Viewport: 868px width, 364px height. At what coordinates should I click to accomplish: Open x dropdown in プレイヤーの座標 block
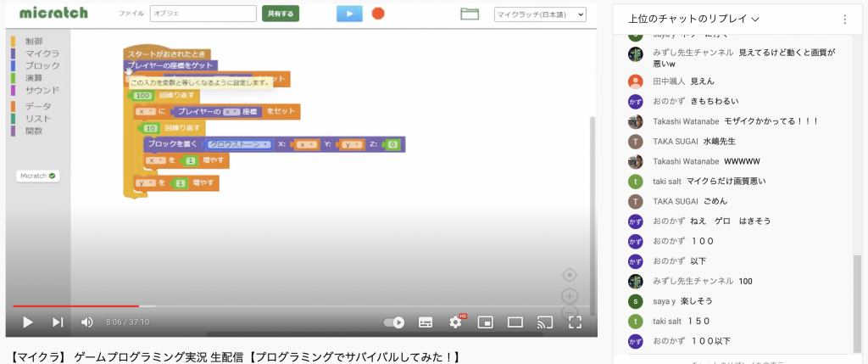[x=231, y=112]
